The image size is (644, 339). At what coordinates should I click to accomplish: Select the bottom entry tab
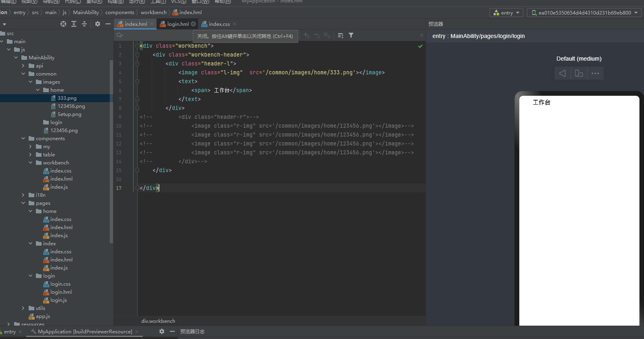10,332
